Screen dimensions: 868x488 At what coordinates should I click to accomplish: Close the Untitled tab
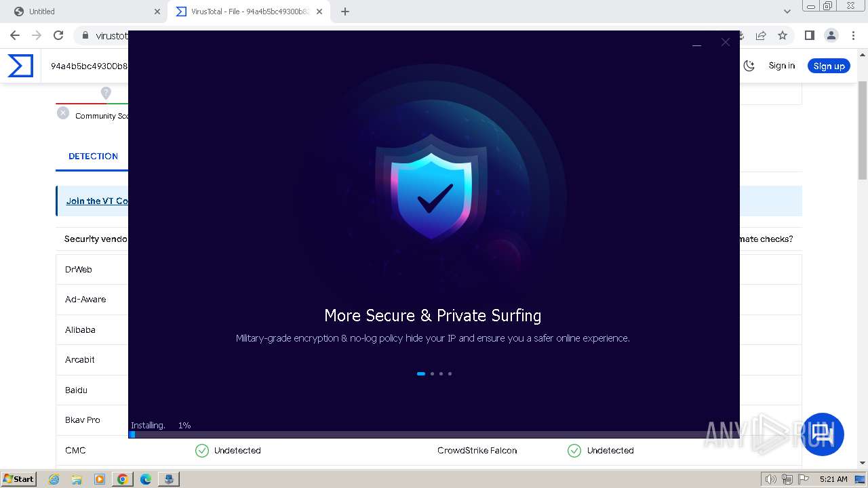[x=157, y=12]
